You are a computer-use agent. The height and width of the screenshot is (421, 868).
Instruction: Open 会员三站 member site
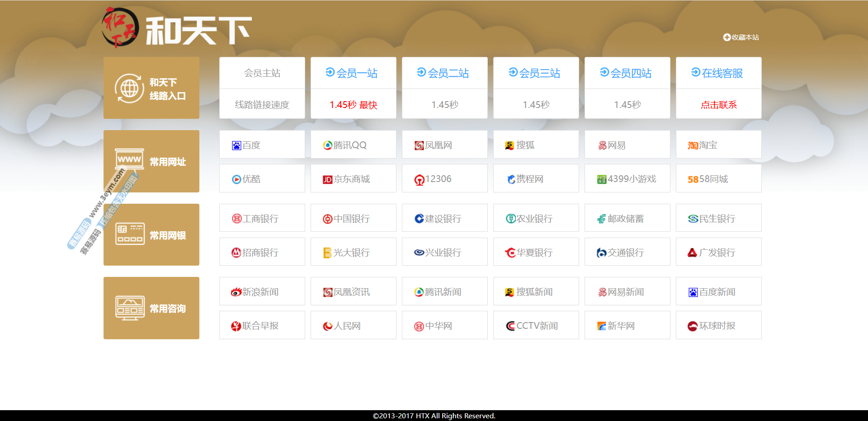tap(536, 73)
